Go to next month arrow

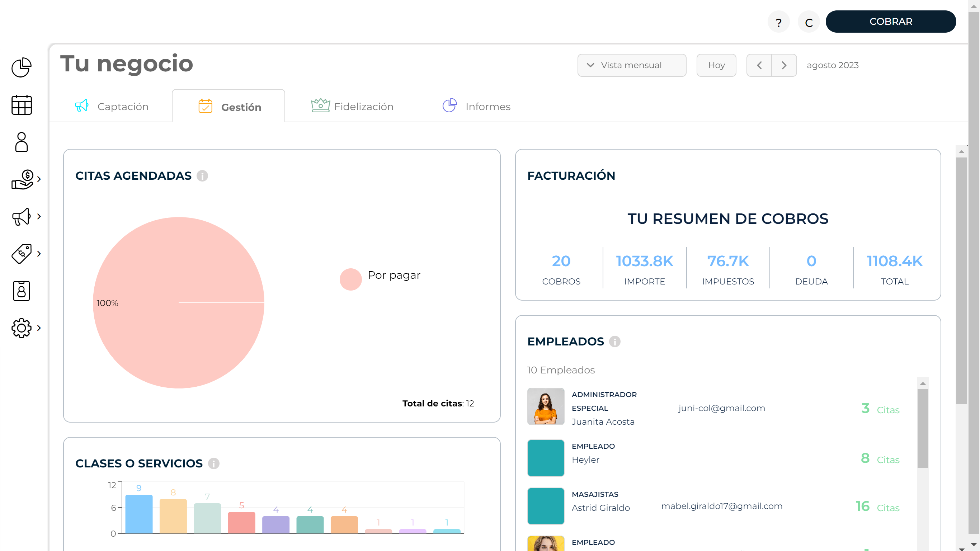point(784,65)
